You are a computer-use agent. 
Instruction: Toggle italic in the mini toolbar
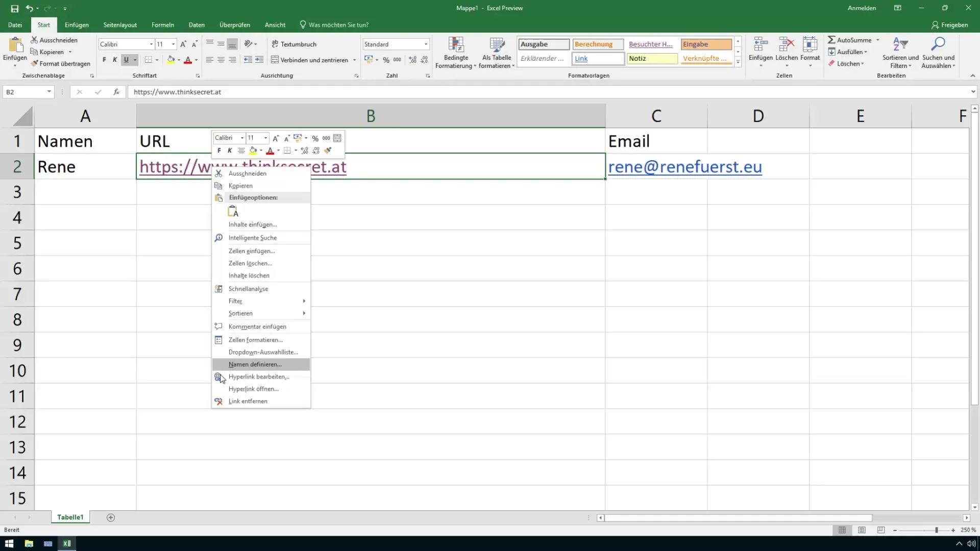[230, 151]
